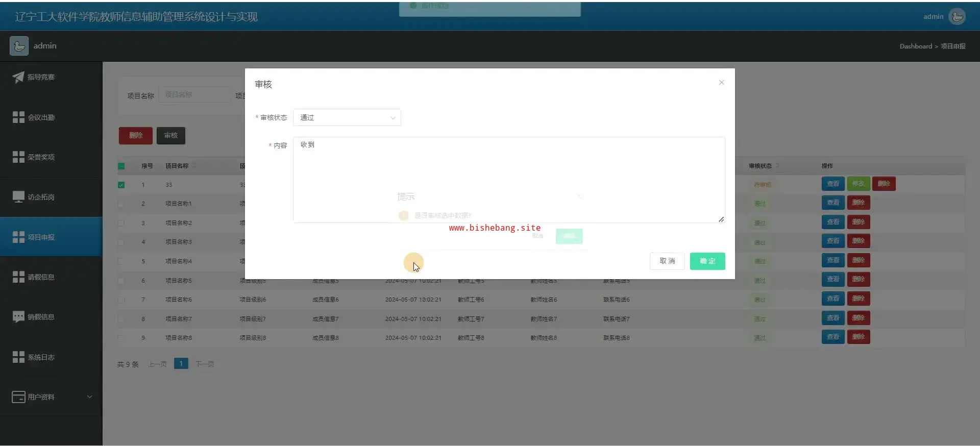
Task: Click the 上一页 pagination link
Action: (158, 364)
